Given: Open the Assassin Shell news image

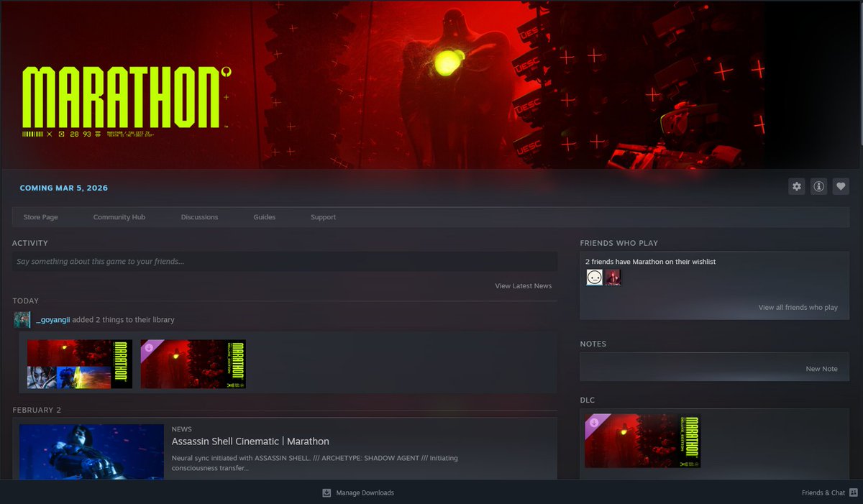Looking at the screenshot, I should click(92, 452).
